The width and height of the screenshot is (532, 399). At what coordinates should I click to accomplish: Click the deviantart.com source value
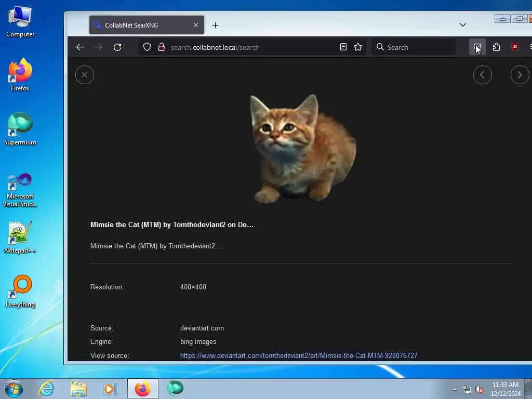202,328
